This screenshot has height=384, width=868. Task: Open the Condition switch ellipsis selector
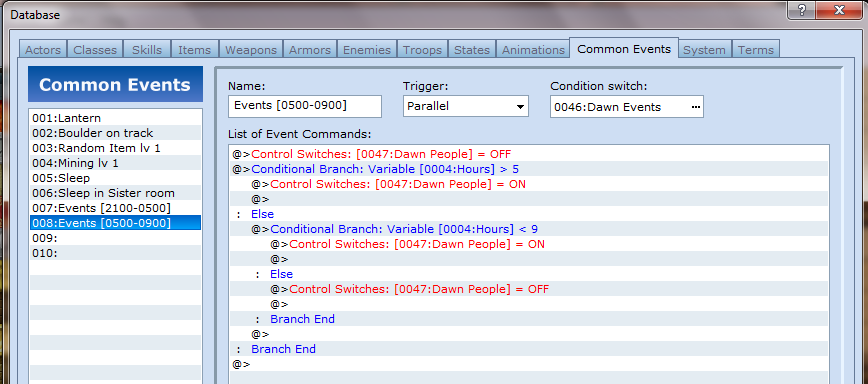point(696,107)
